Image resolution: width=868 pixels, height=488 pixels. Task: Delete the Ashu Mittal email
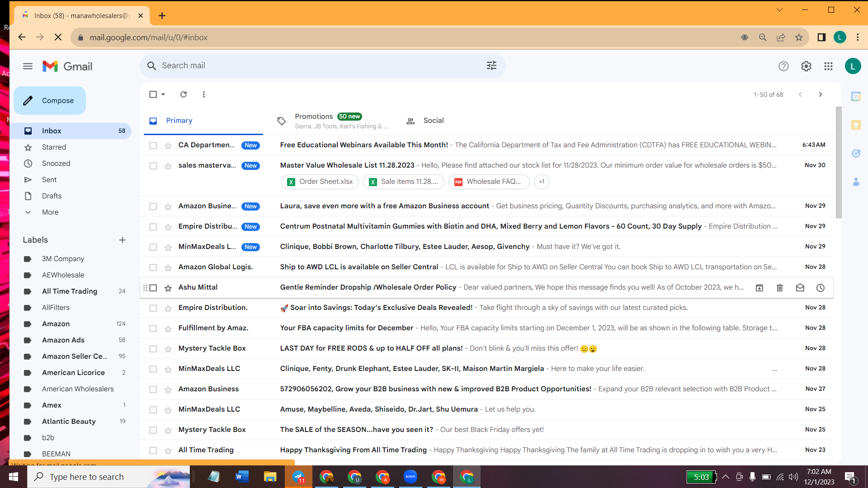(x=780, y=288)
